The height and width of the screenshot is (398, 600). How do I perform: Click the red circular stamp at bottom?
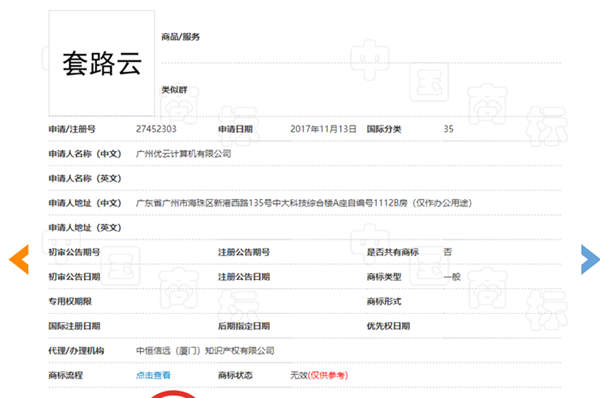pos(173,395)
